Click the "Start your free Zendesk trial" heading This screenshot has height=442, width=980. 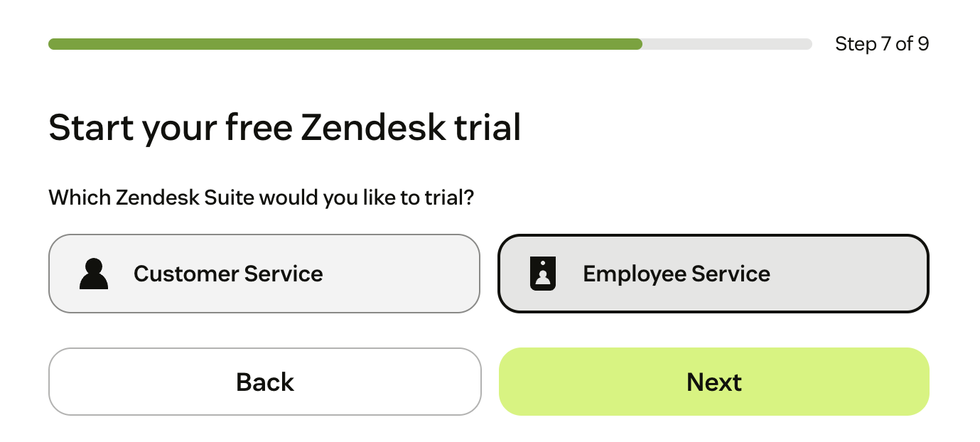point(284,128)
